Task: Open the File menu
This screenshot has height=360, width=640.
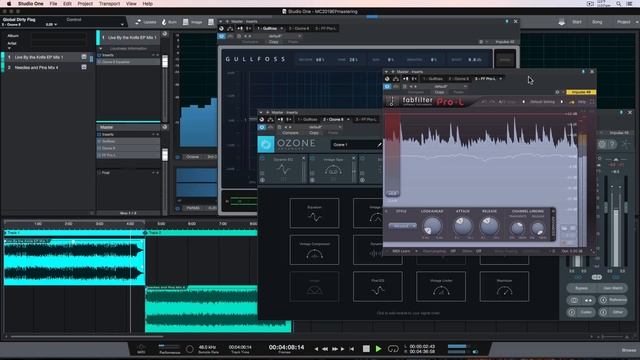Action: [53, 4]
